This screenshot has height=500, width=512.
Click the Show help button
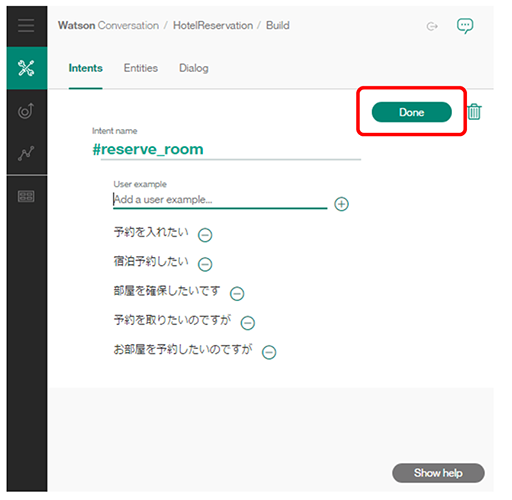pos(438,473)
